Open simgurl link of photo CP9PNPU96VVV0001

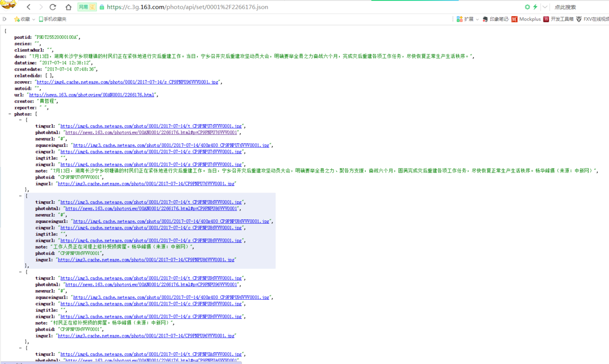pyautogui.click(x=151, y=316)
